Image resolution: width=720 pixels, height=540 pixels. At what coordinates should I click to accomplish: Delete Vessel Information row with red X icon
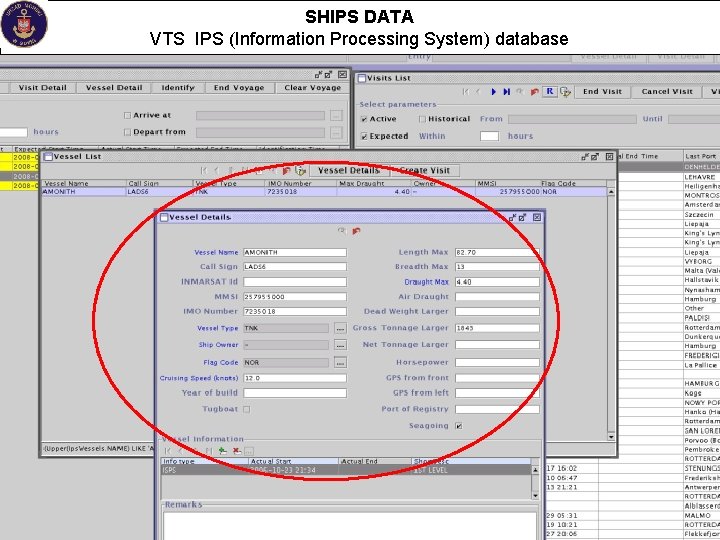tap(236, 451)
